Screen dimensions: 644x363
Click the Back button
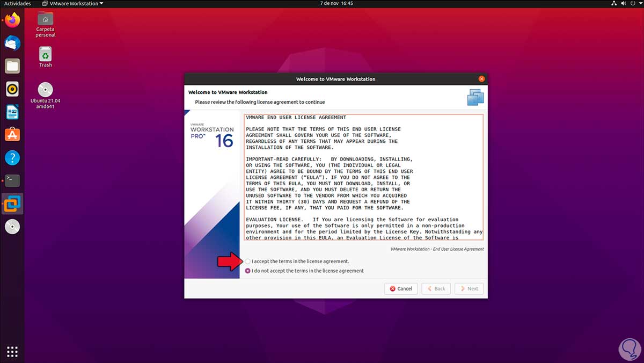click(436, 288)
